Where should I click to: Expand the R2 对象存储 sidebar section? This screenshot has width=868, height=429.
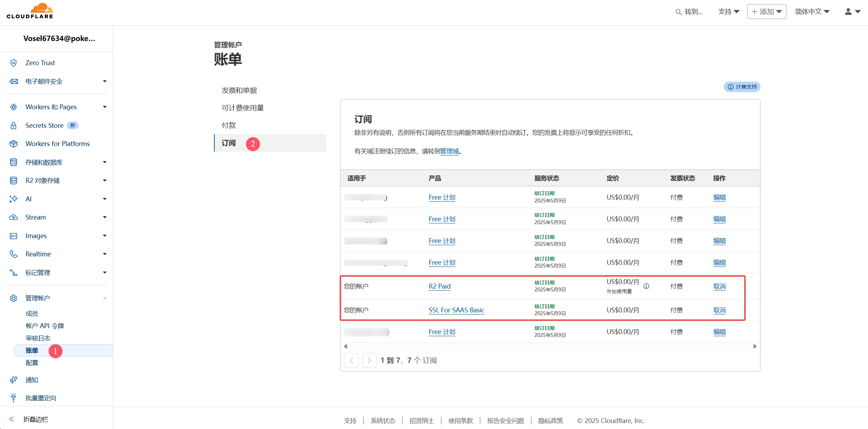(104, 180)
